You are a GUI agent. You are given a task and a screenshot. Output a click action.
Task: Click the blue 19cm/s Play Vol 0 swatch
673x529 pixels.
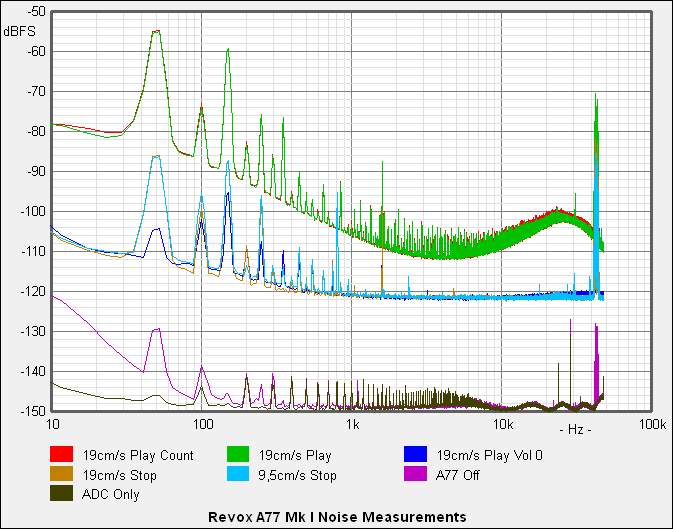click(x=415, y=454)
